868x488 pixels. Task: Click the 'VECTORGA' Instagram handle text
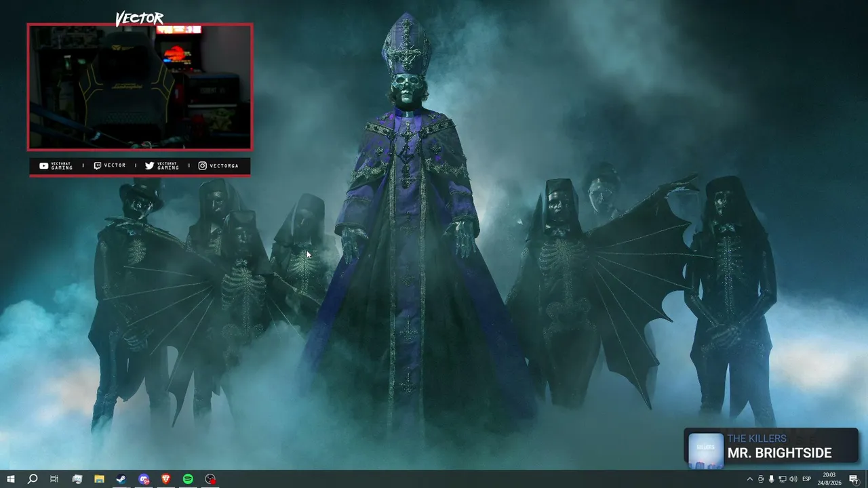[x=224, y=165]
